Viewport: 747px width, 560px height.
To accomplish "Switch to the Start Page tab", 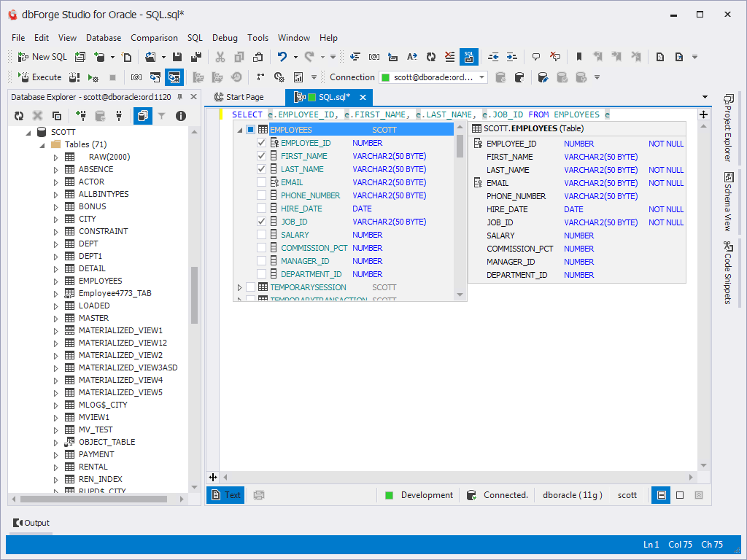I will 239,97.
